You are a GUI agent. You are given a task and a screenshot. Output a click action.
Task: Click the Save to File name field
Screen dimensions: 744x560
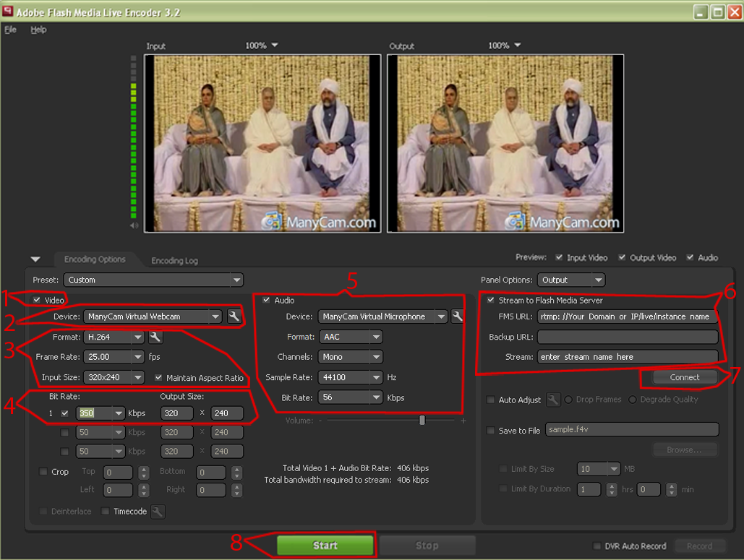click(632, 429)
